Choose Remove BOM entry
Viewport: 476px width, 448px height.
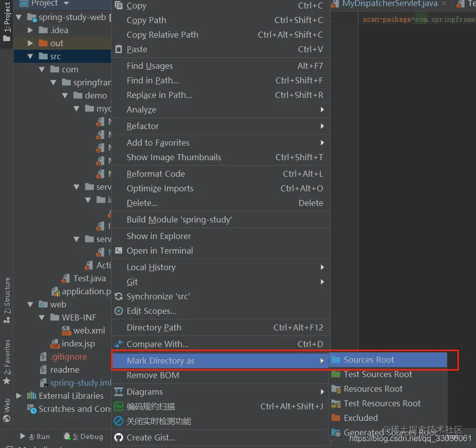(221, 375)
